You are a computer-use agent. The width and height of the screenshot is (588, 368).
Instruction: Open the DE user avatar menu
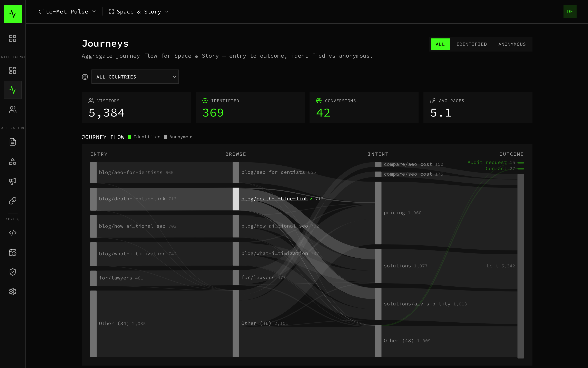click(x=570, y=11)
